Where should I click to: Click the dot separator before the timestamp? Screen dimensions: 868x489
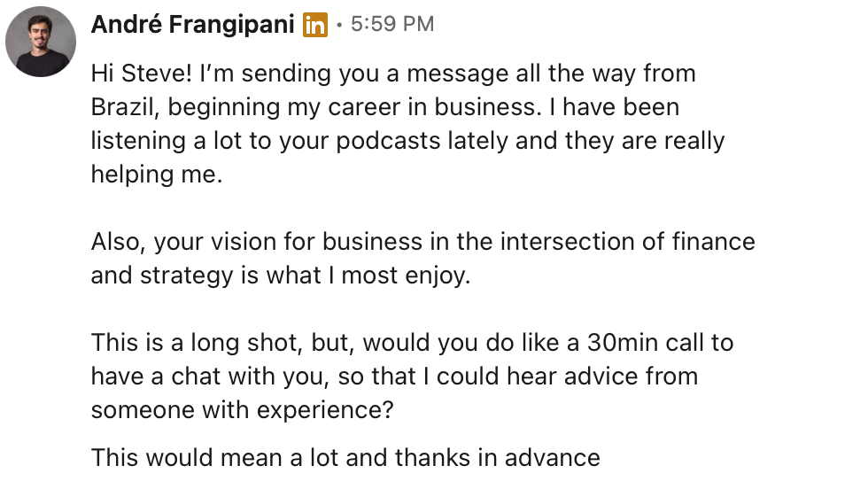click(338, 25)
